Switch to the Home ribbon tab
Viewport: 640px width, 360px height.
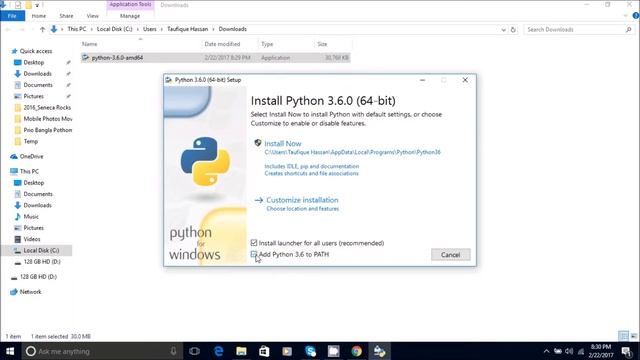click(39, 16)
